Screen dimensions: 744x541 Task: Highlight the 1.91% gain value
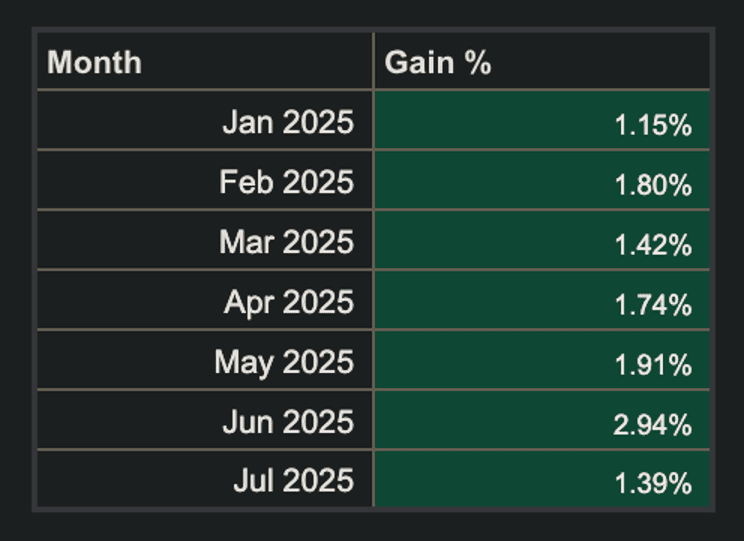tap(653, 365)
